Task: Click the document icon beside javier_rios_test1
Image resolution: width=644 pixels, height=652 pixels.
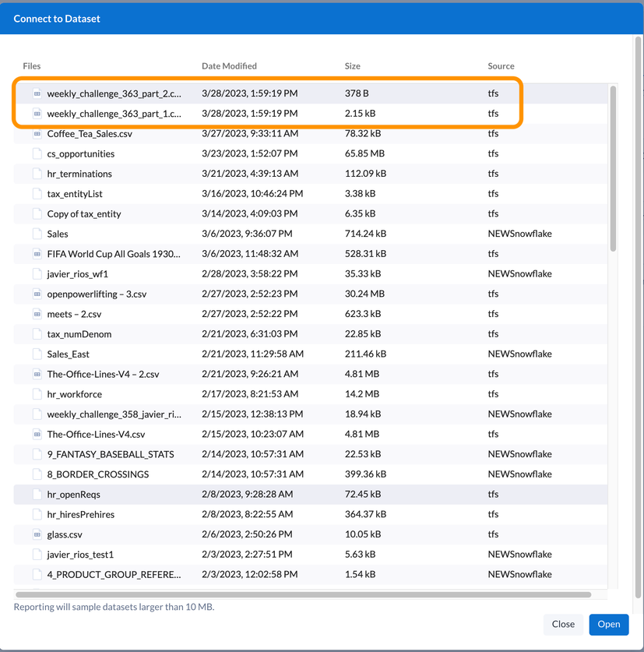Action: pos(37,555)
